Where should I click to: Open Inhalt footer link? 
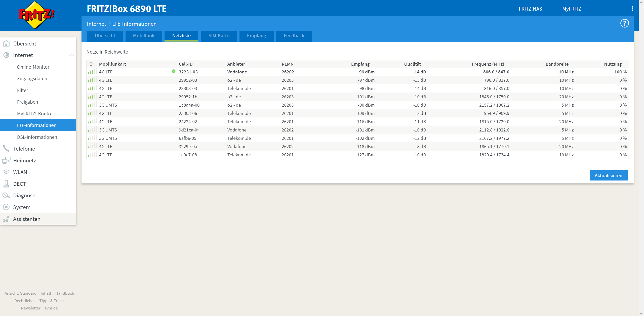[x=46, y=293]
